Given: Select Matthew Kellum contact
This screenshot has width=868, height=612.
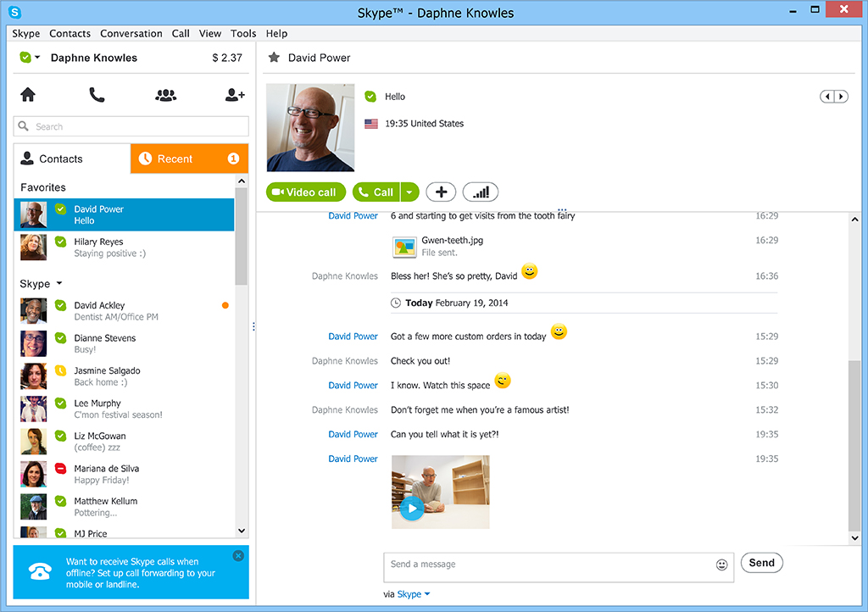Looking at the screenshot, I should click(124, 507).
